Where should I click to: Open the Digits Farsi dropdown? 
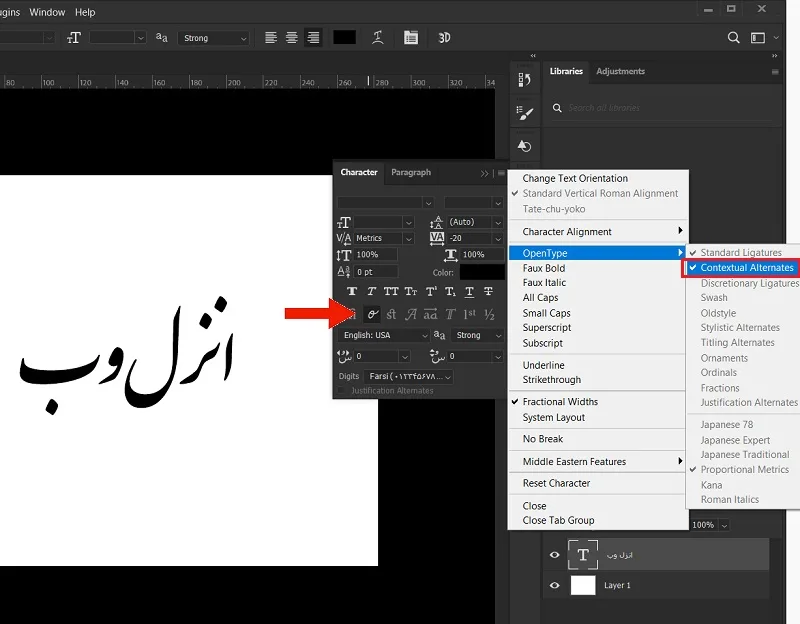[x=409, y=377]
